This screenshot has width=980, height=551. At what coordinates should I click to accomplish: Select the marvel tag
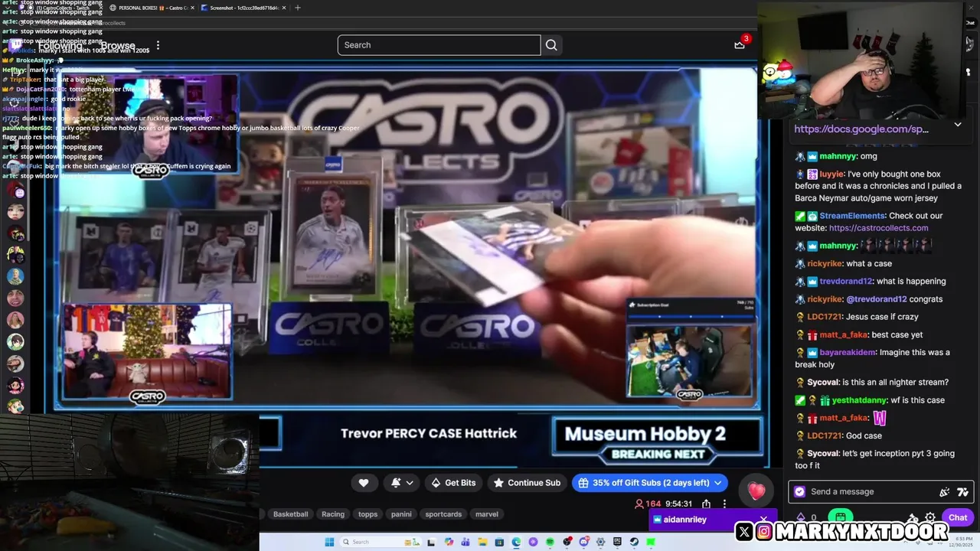point(487,514)
